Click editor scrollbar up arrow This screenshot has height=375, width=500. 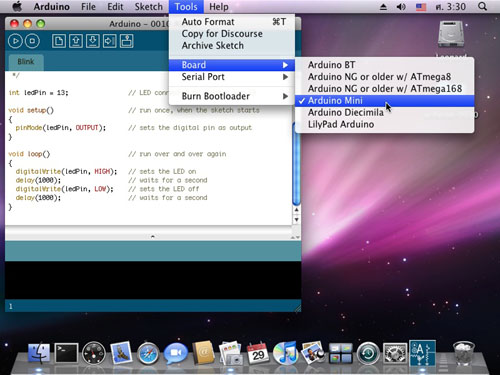click(296, 210)
